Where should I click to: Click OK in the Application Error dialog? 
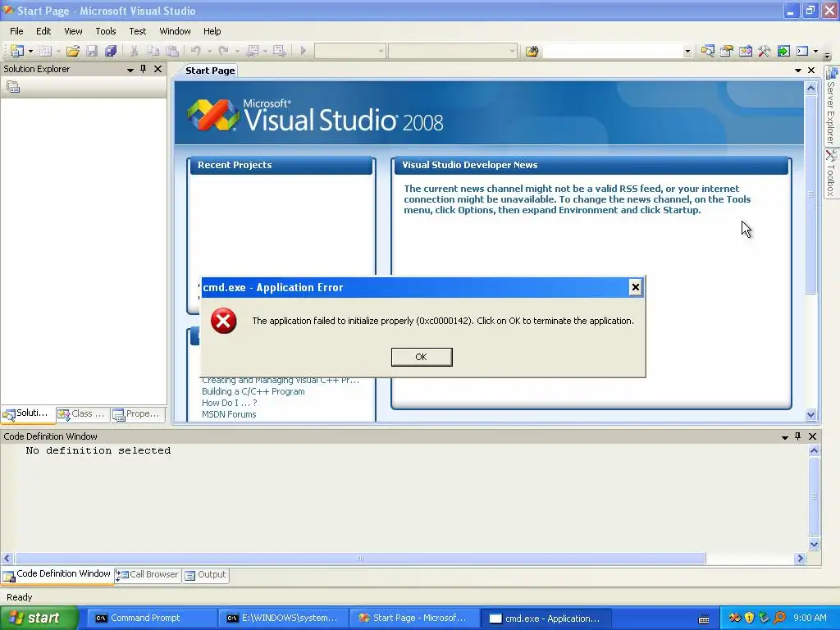click(422, 357)
